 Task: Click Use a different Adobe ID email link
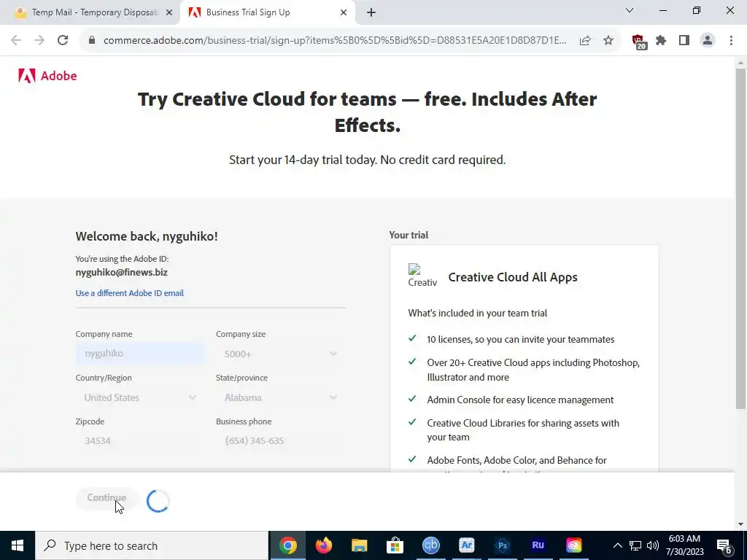pos(129,293)
